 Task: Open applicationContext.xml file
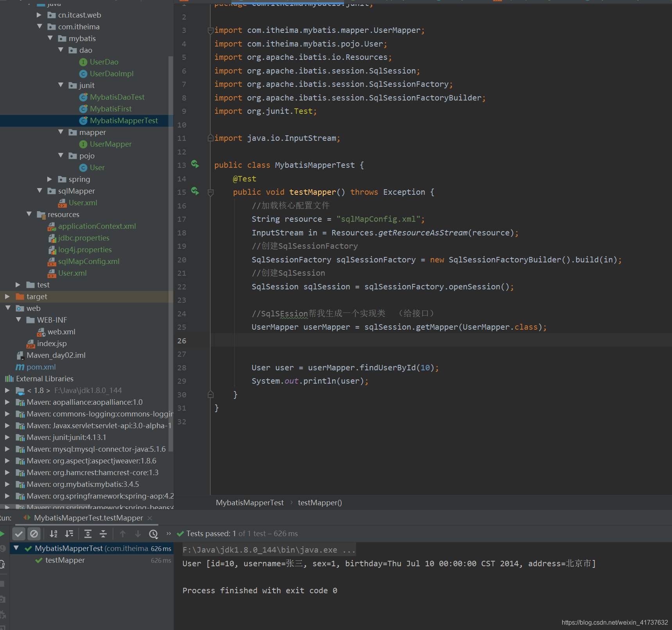pyautogui.click(x=97, y=226)
